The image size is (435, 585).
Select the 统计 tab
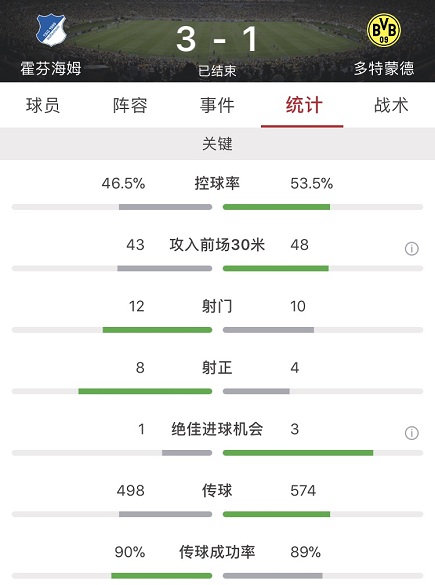point(304,105)
